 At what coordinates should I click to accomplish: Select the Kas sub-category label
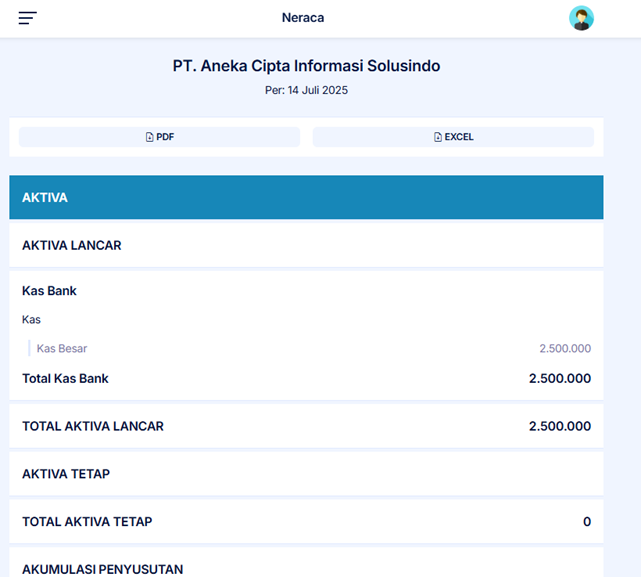[x=32, y=320]
